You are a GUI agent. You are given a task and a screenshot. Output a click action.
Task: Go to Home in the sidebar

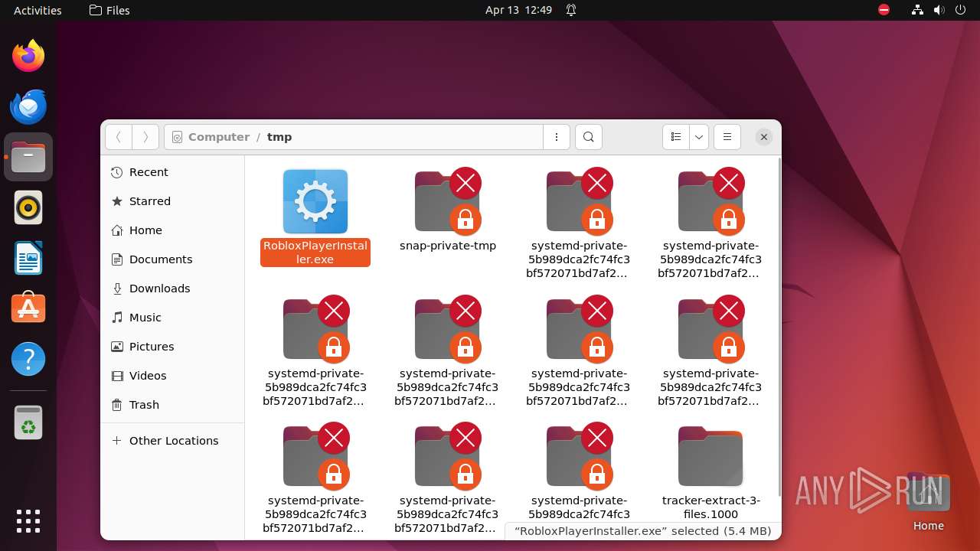(x=172, y=230)
